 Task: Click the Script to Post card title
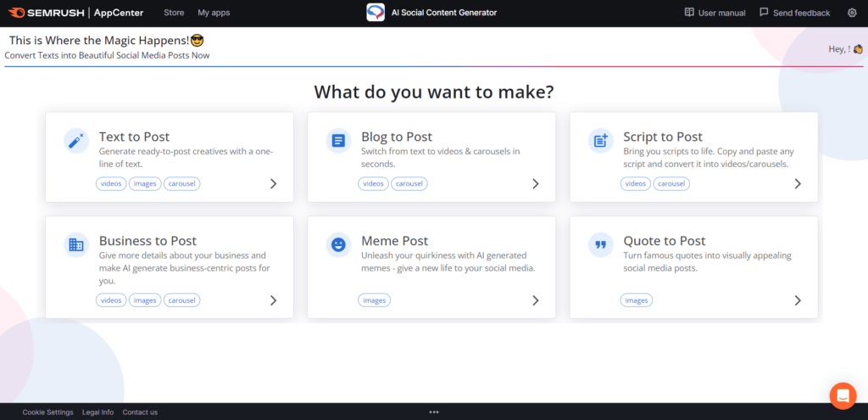point(663,137)
